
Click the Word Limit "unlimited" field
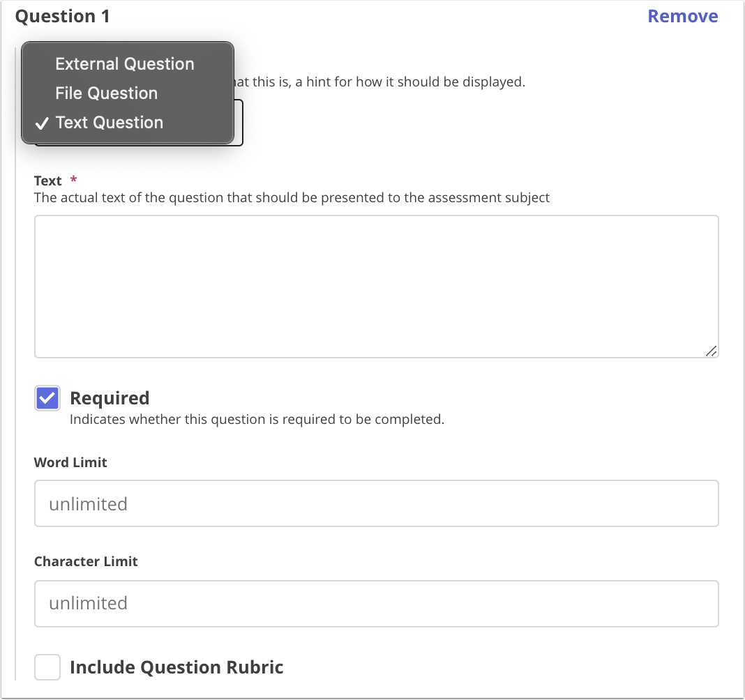377,503
